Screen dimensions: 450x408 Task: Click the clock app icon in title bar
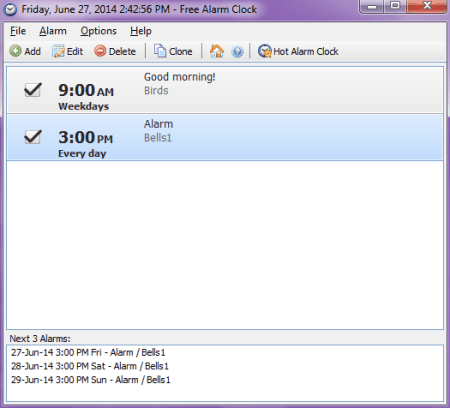(10, 9)
